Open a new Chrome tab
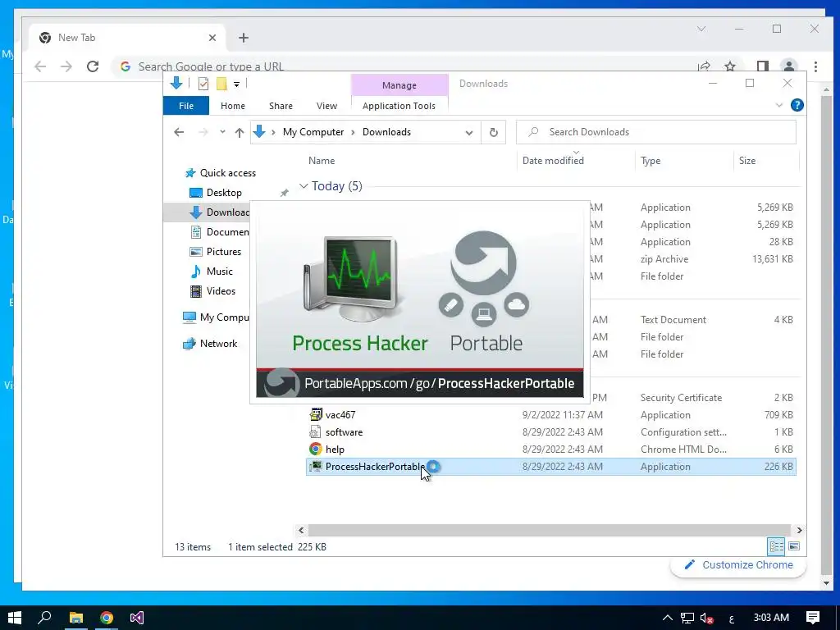 243,38
